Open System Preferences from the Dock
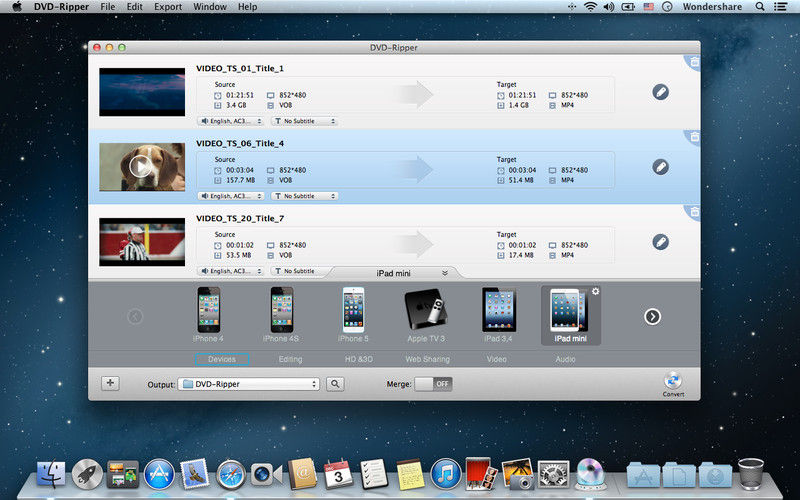Image resolution: width=800 pixels, height=500 pixels. pos(554,474)
